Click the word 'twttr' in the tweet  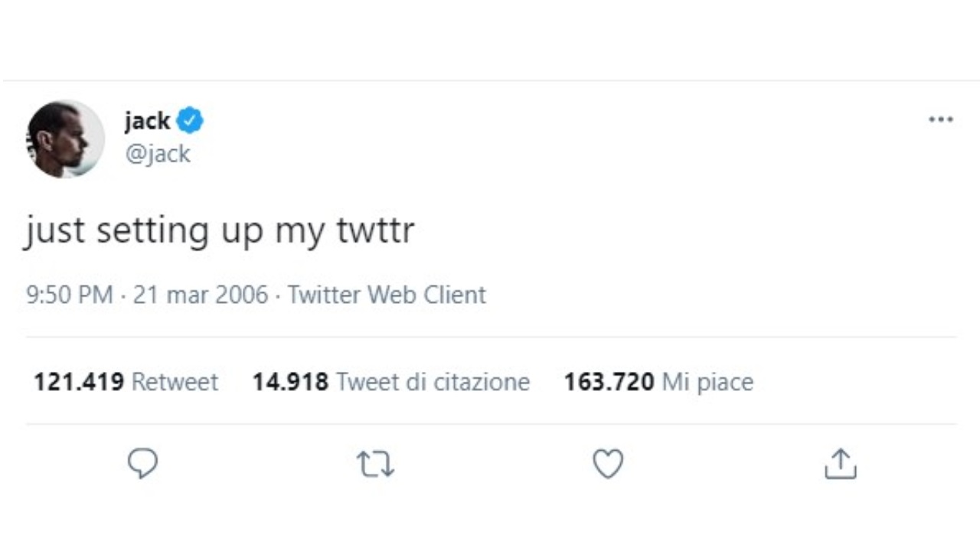375,230
